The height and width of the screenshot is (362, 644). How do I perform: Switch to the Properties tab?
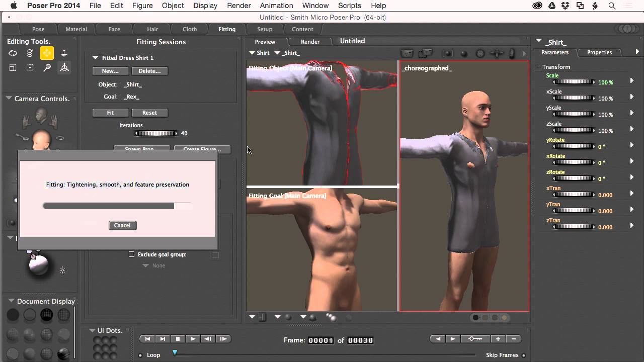click(599, 52)
